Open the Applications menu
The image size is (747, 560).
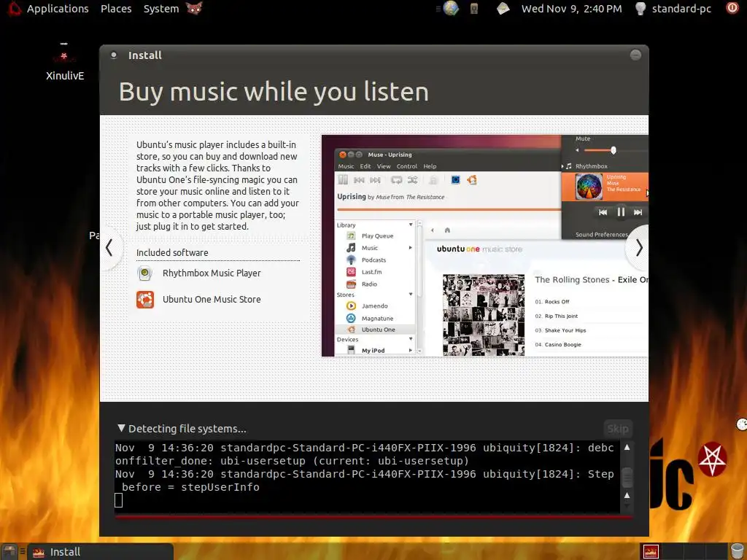(57, 9)
